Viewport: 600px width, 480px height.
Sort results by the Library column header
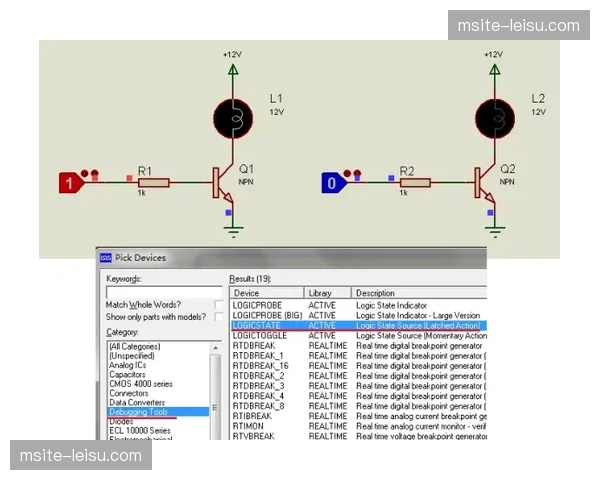click(x=320, y=293)
